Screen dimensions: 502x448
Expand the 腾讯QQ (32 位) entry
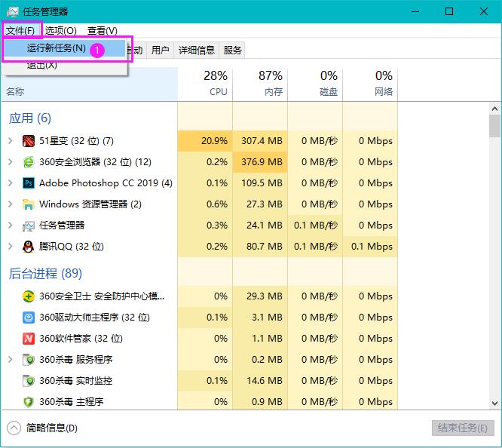coord(11,247)
